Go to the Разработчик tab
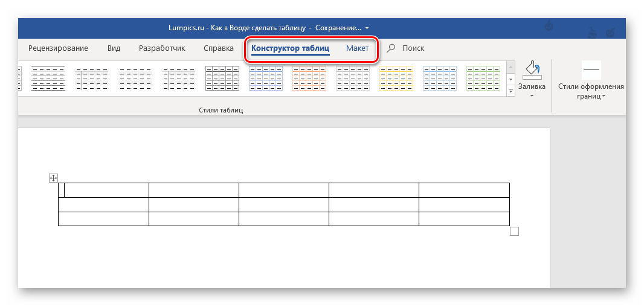This screenshot has width=644, height=306. [162, 48]
